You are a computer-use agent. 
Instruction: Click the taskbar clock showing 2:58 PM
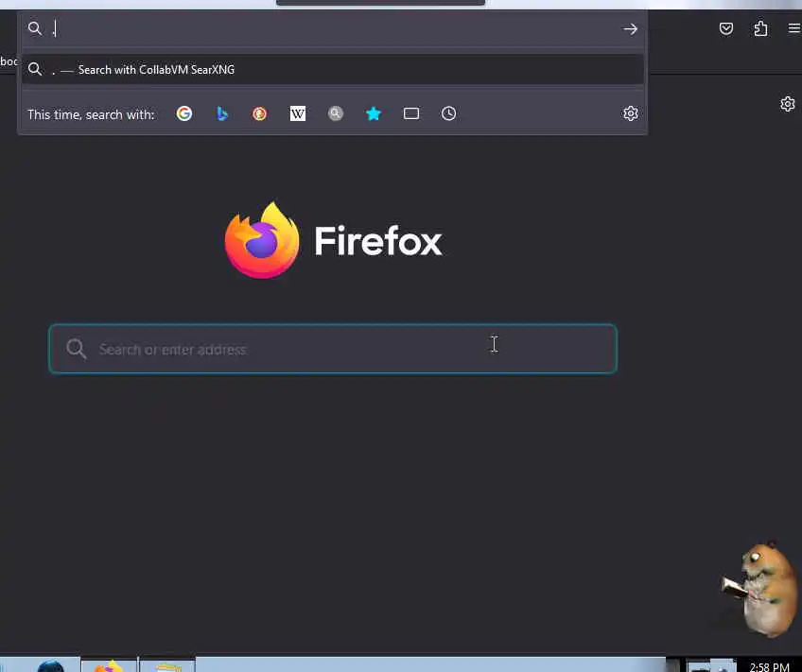point(769,667)
